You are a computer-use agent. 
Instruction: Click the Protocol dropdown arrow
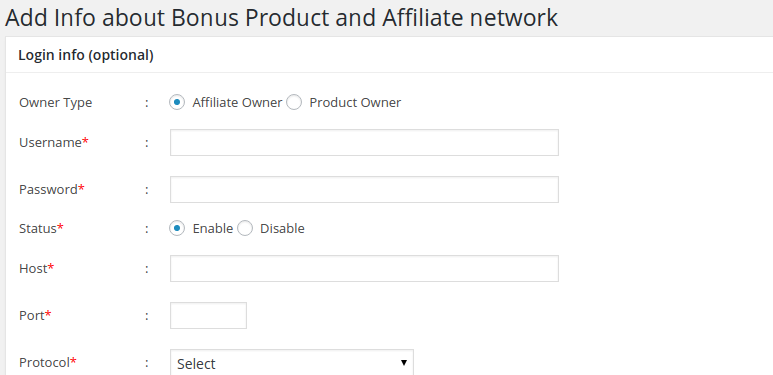pyautogui.click(x=404, y=363)
